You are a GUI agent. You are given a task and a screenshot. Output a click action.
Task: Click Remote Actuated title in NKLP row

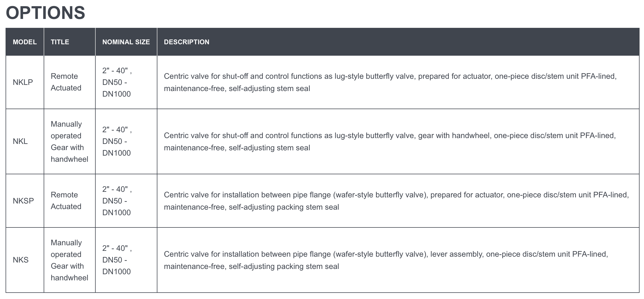pos(66,82)
